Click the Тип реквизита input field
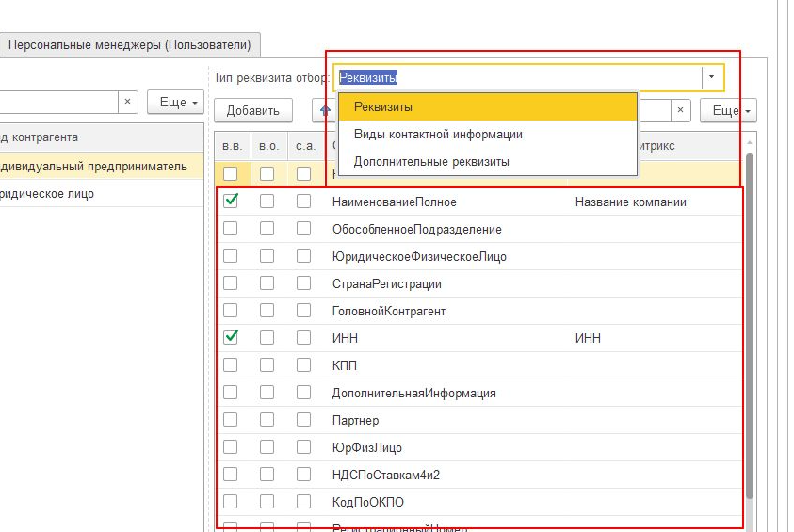The image size is (794, 532). [x=516, y=77]
